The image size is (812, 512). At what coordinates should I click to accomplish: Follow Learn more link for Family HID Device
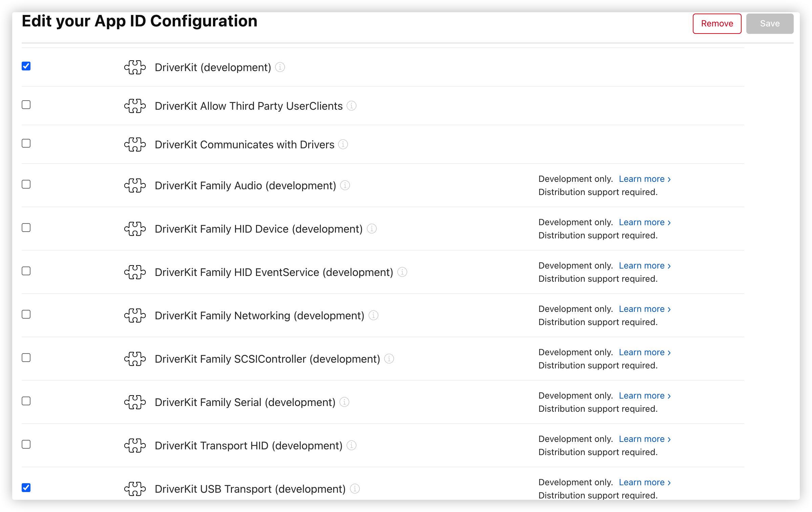point(645,222)
